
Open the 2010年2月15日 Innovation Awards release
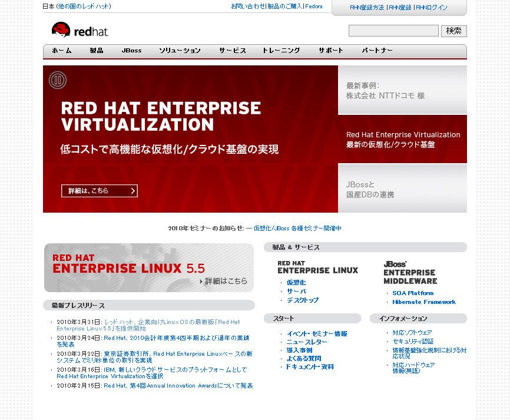pos(178,386)
